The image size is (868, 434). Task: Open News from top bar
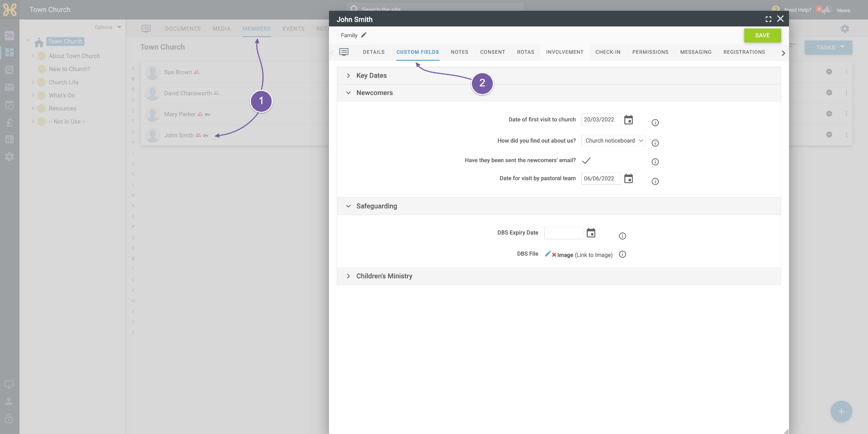click(843, 10)
